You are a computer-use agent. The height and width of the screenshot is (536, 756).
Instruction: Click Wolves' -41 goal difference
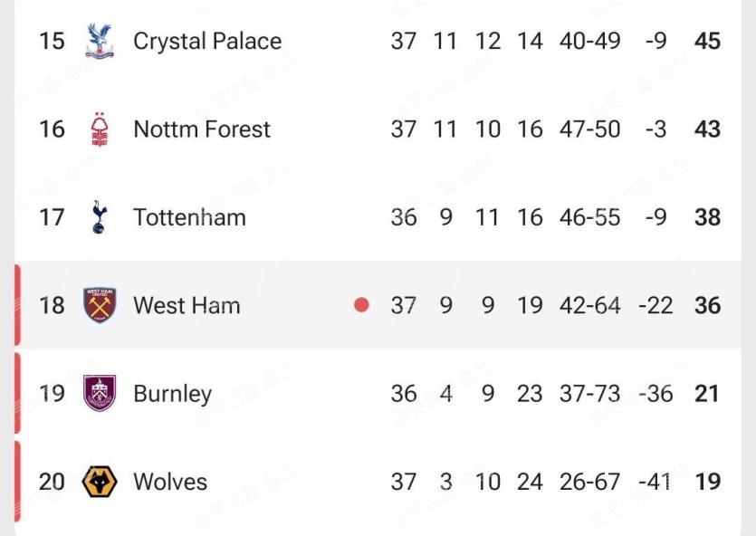[655, 482]
